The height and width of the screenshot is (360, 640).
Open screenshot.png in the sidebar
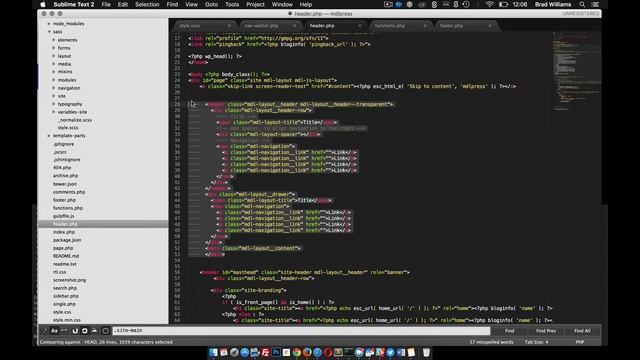point(69,280)
